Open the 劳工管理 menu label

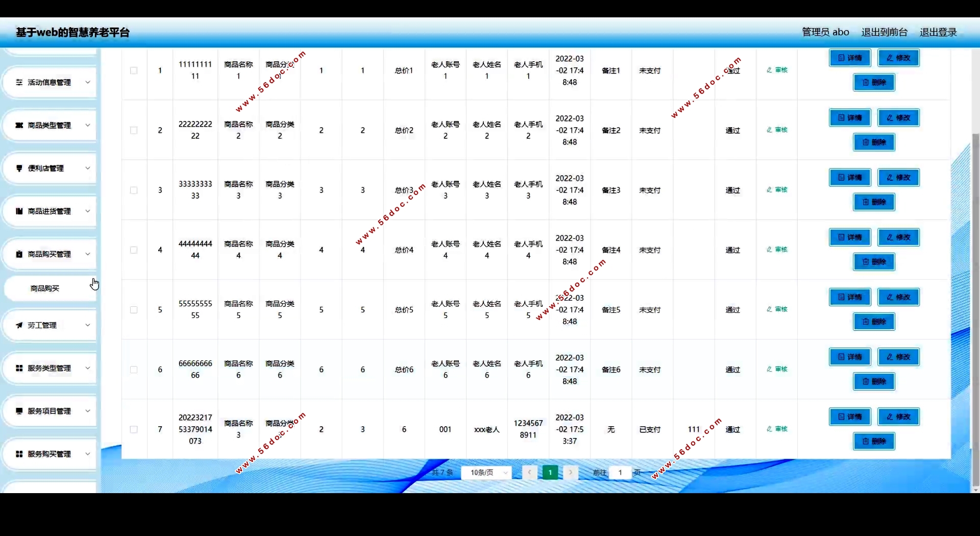tap(42, 325)
